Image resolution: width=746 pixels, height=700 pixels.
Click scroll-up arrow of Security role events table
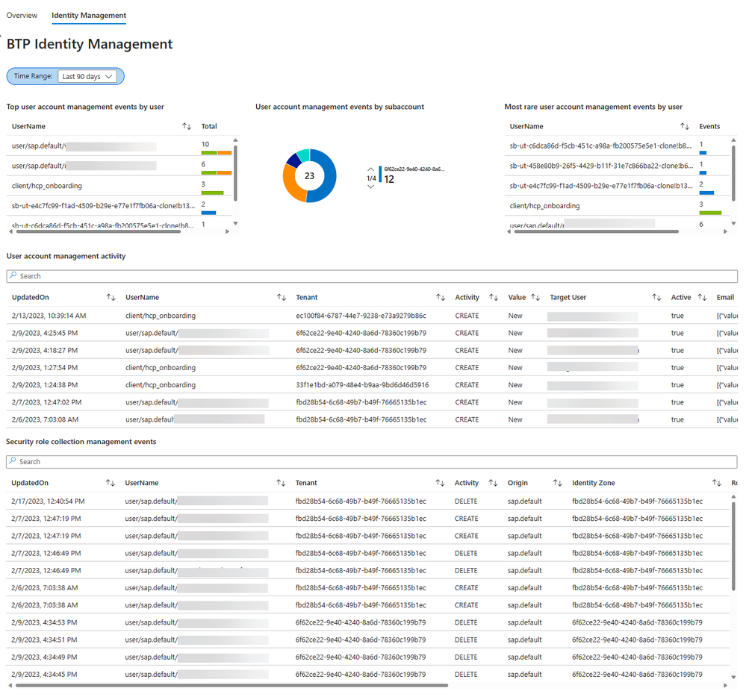(x=733, y=496)
